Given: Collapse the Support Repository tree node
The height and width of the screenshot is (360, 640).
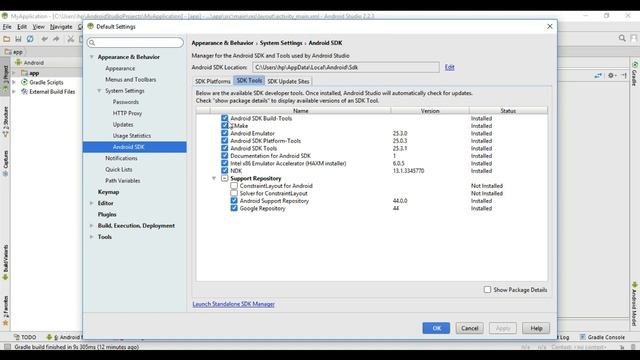Looking at the screenshot, I should point(214,178).
